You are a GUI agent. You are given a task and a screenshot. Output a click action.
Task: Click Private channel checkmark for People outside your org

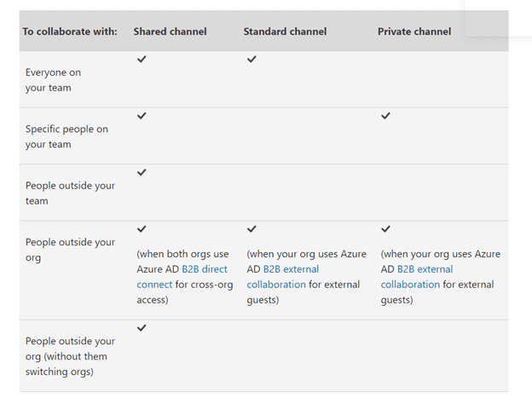coord(385,229)
